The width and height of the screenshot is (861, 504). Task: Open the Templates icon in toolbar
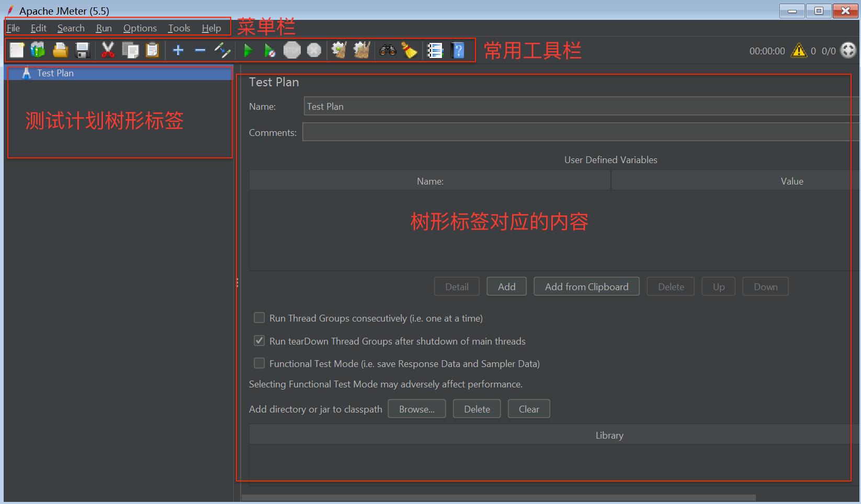point(38,50)
